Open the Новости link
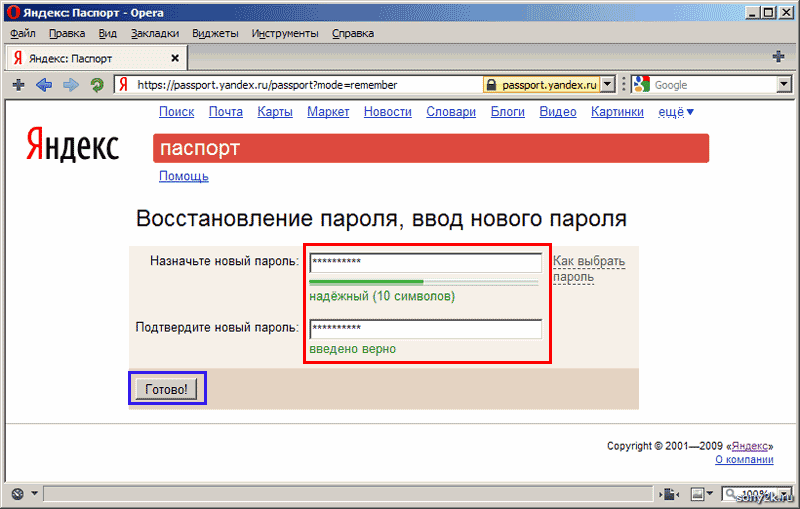This screenshot has width=800, height=509. pos(388,112)
